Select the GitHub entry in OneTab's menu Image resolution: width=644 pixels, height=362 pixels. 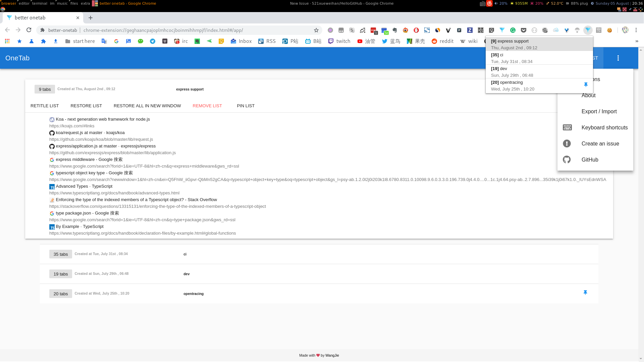590,160
